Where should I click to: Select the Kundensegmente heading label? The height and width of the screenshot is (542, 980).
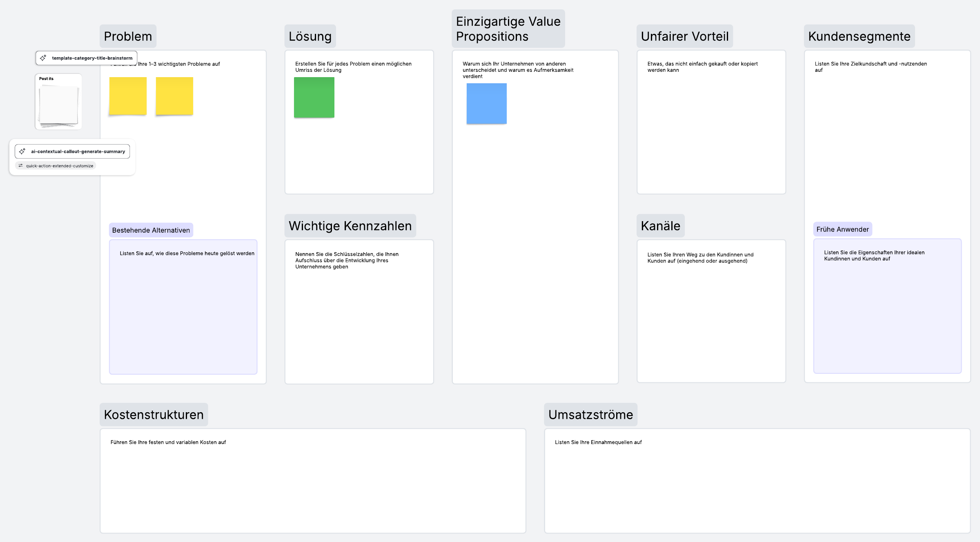click(x=859, y=36)
